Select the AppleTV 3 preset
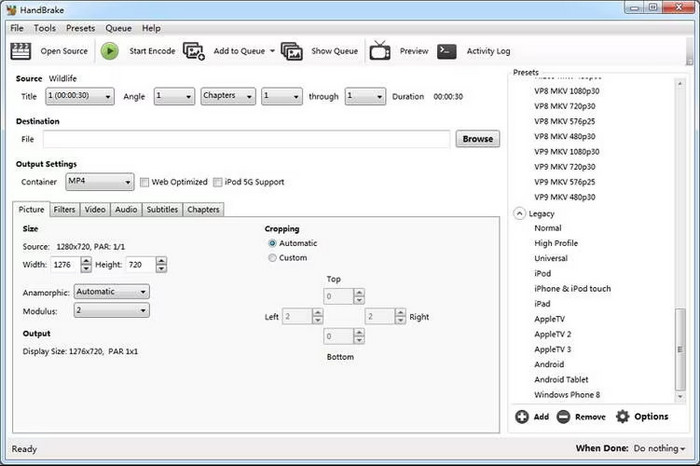 tap(552, 349)
